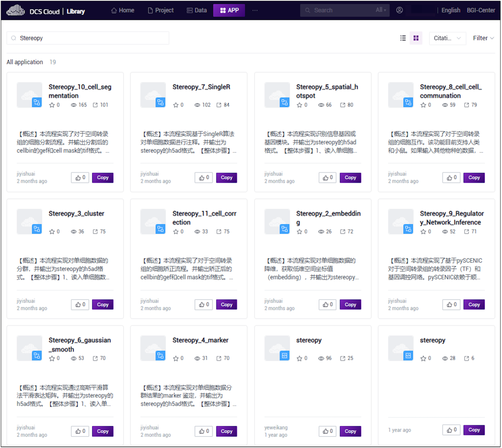Like the Stereopy_10_cell_segmentation app
This screenshot has height=448, width=502.
(80, 178)
